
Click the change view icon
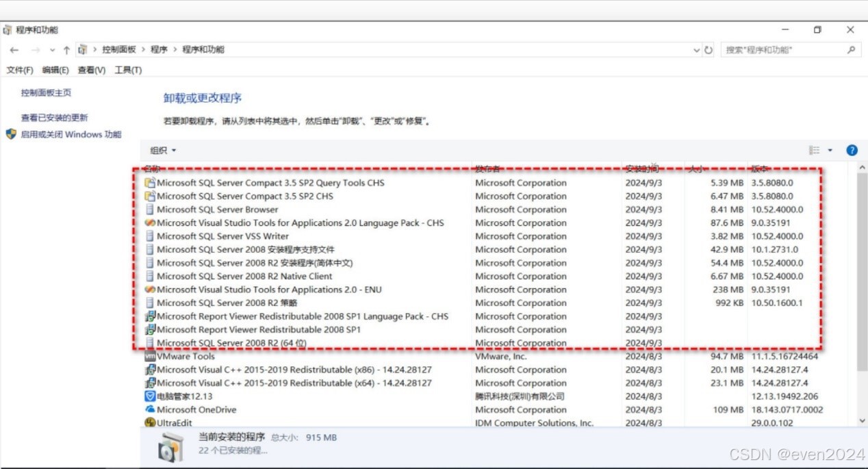pos(814,150)
